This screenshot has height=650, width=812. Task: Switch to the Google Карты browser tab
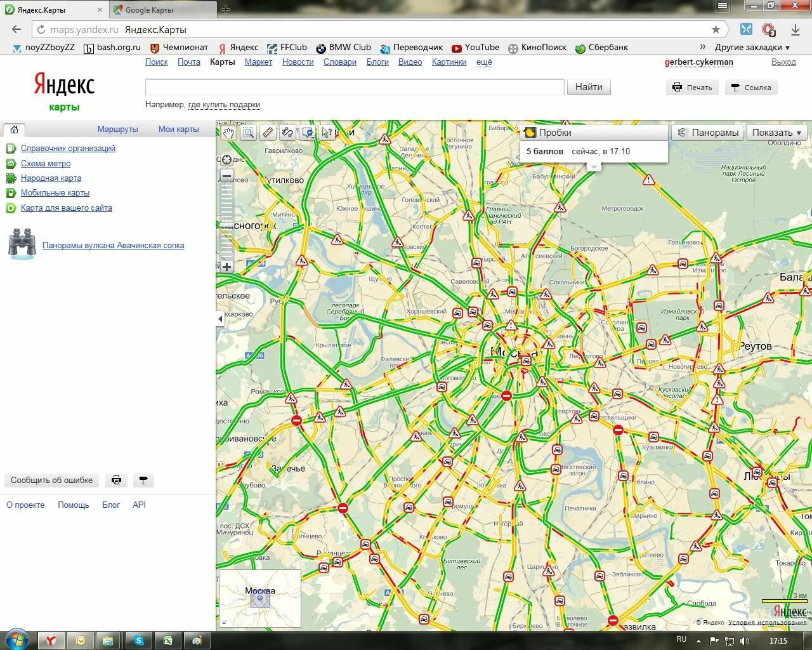point(163,10)
